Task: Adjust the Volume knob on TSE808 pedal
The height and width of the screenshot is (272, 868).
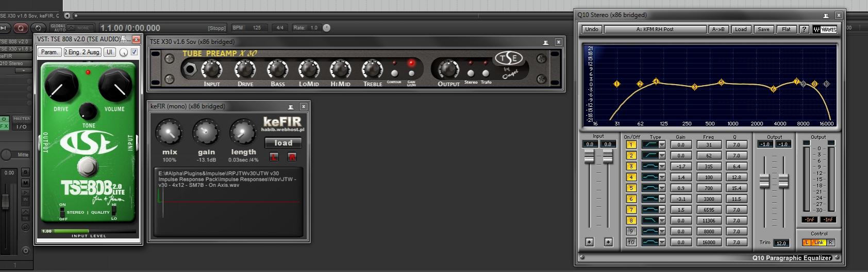Action: click(115, 85)
